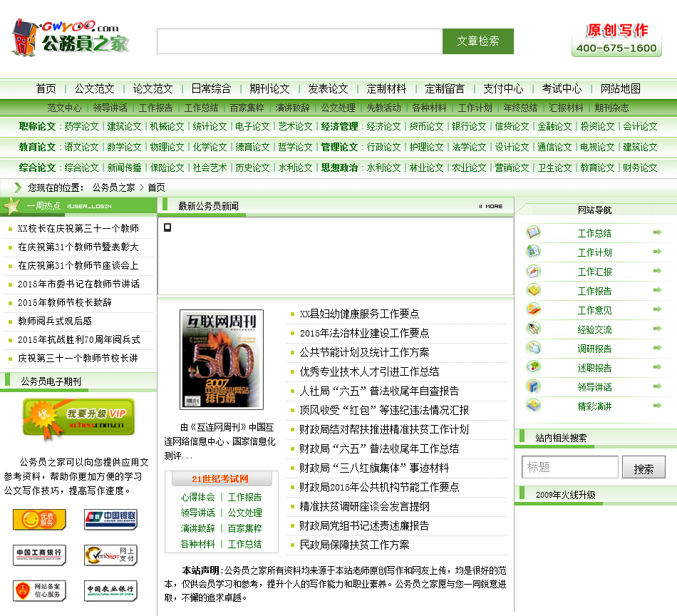This screenshot has width=677, height=616.
Task: Open the 公文范文 menu item
Action: pos(94,88)
